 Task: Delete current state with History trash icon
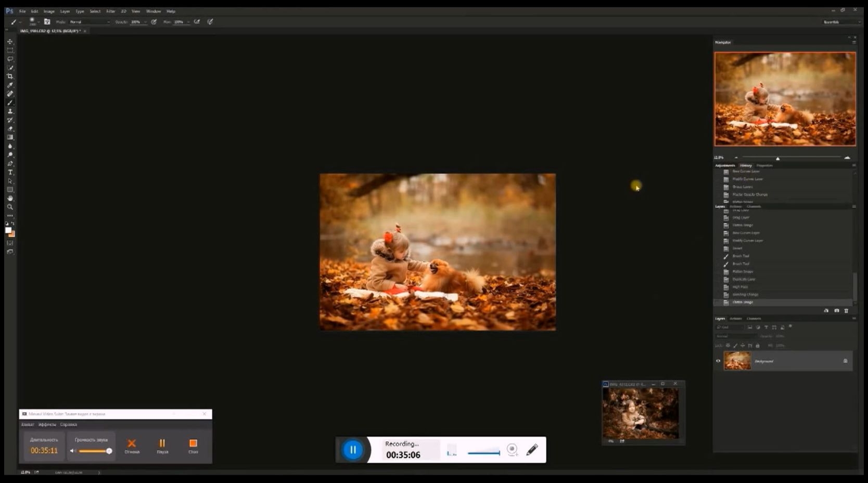pyautogui.click(x=846, y=310)
